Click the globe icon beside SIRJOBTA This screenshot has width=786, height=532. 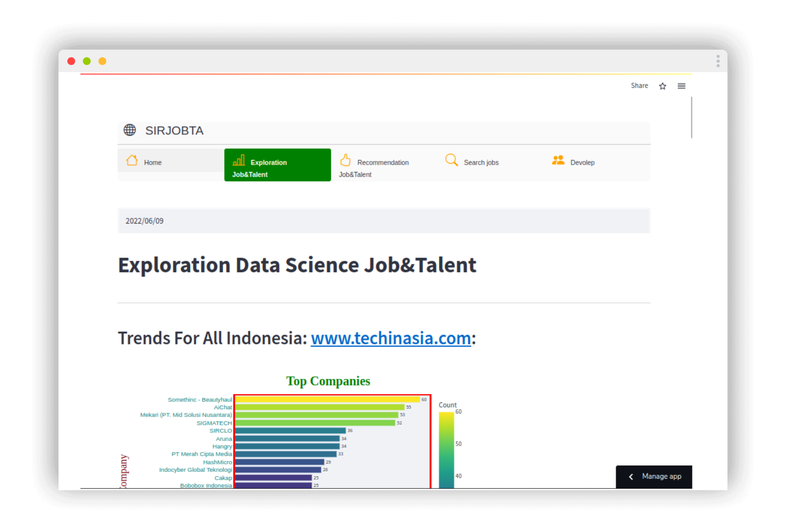click(x=130, y=130)
